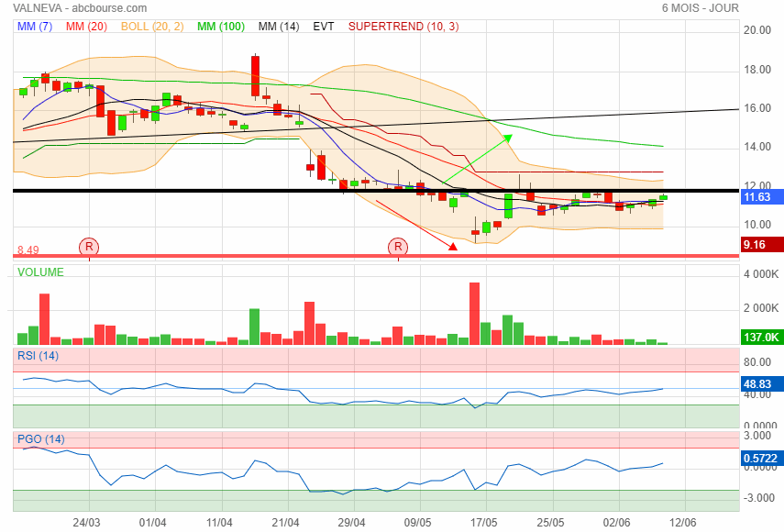Click the 16.00 price axis label
This screenshot has width=784, height=532.
[x=757, y=108]
